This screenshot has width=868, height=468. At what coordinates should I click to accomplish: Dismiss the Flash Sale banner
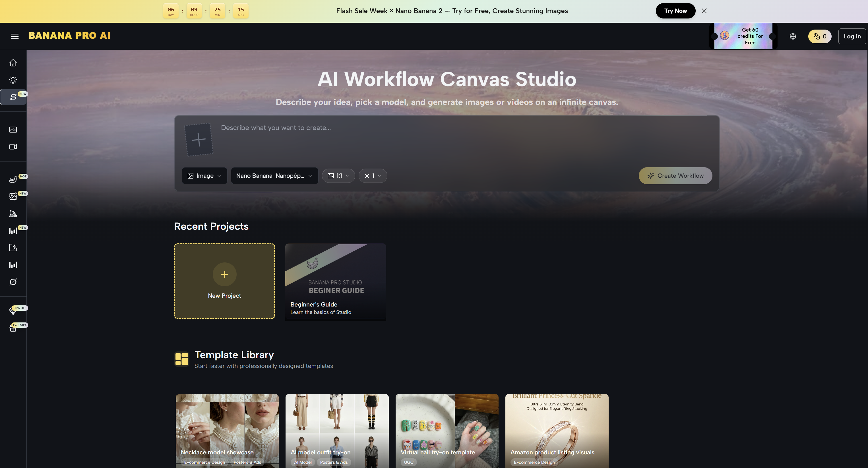click(704, 11)
